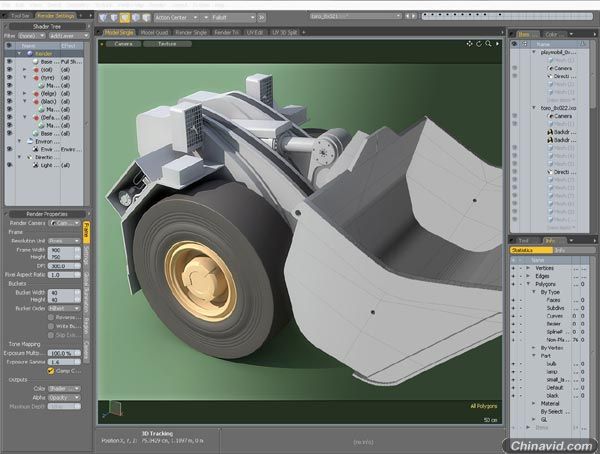Toggle visibility eye for (soil) material

tap(10, 71)
